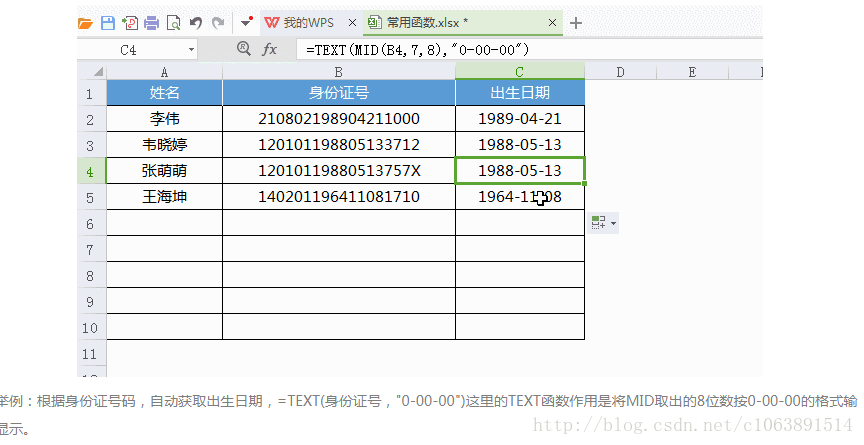Select column B header
This screenshot has width=864, height=445.
pyautogui.click(x=339, y=72)
